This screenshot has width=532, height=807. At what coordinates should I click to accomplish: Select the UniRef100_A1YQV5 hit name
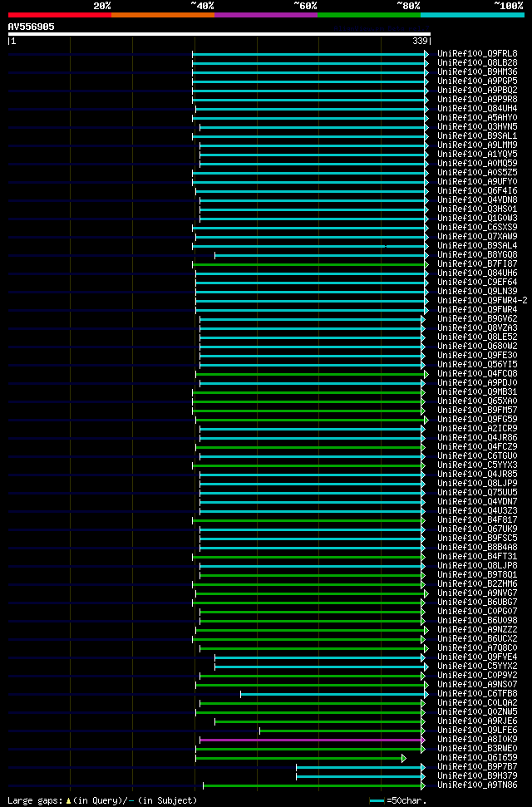point(477,155)
